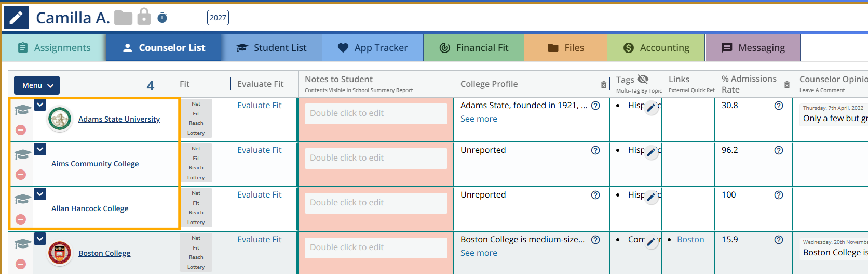Screen dimensions: 868x274
Task: Click profile help icon for Aims Community College
Action: coord(595,150)
